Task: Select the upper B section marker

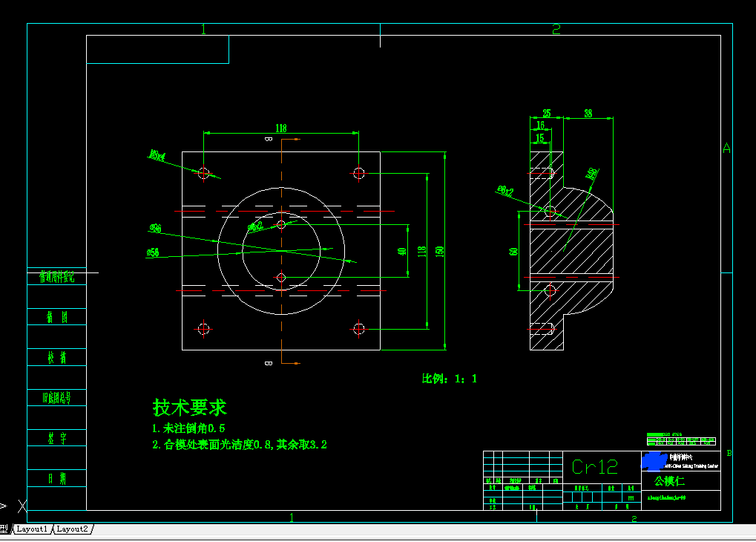Action: (x=269, y=139)
